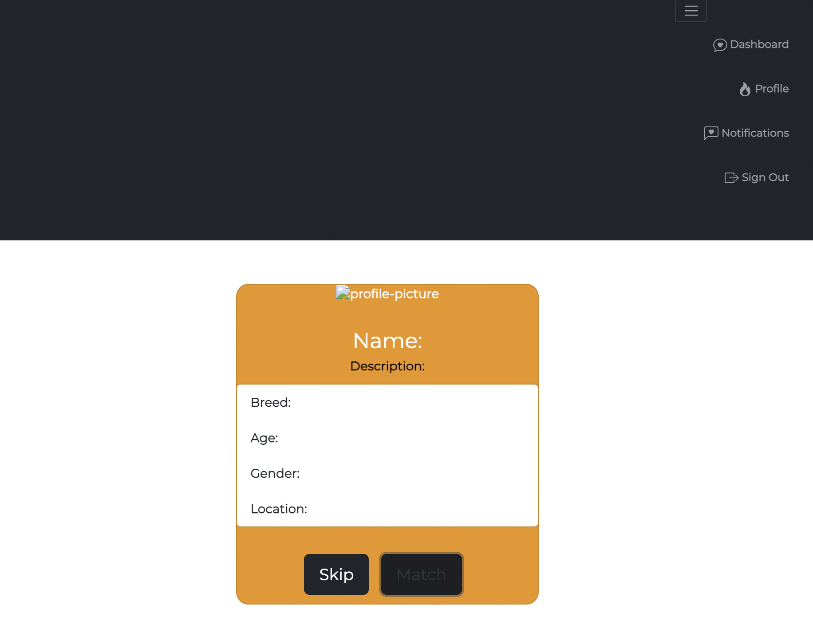
Task: Skip this pet profile
Action: 336,574
